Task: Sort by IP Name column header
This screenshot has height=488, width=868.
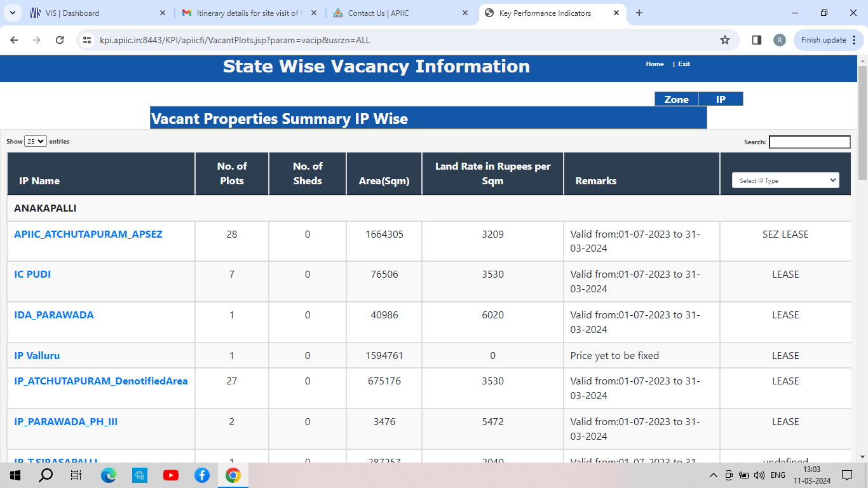Action: 101,173
